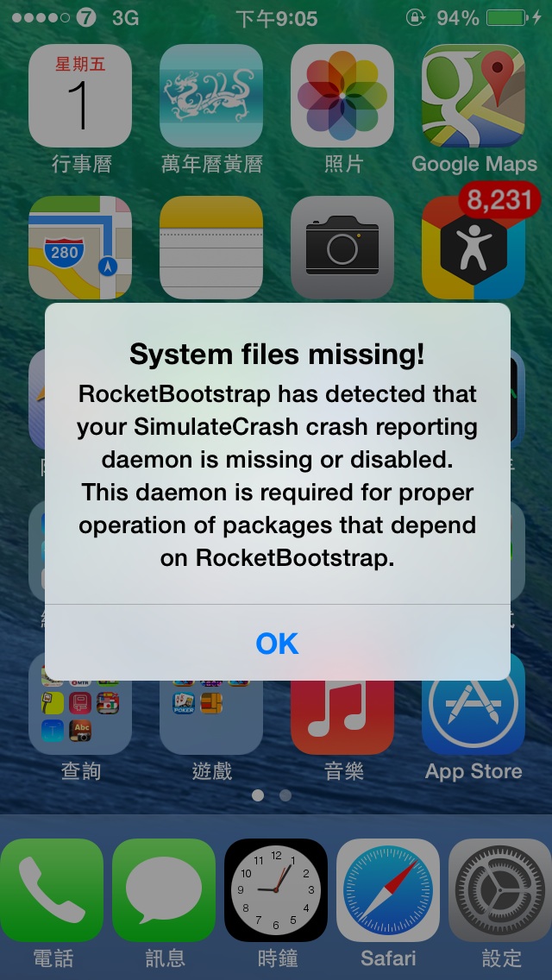The height and width of the screenshot is (980, 552).
Task: Open the 萬年曆黃曆 dragon app
Action: pyautogui.click(x=211, y=96)
